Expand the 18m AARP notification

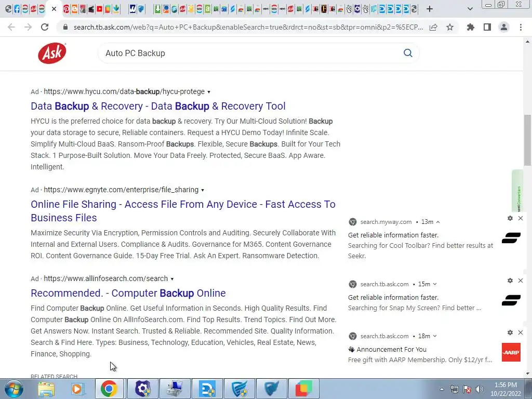coord(435,336)
